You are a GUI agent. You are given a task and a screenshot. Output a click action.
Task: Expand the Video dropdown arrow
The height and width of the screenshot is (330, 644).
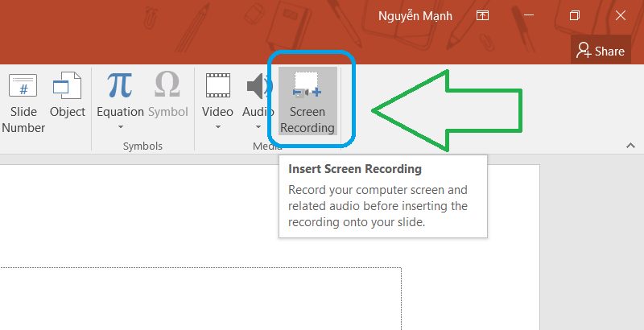(x=217, y=127)
